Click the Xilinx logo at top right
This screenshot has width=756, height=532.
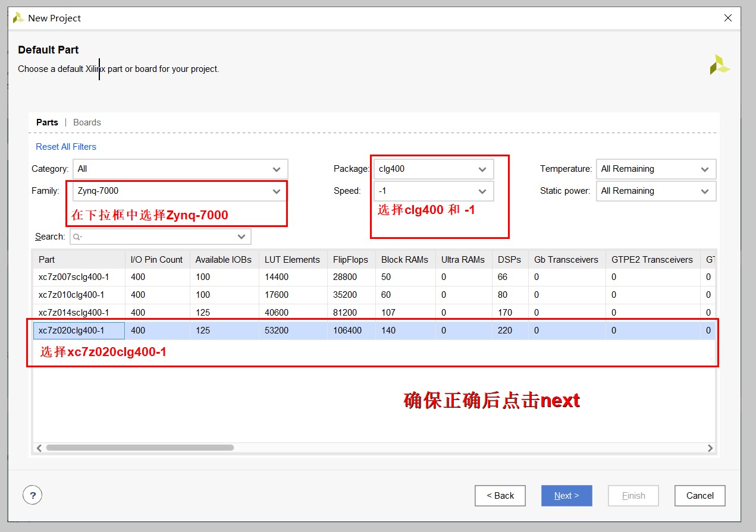pyautogui.click(x=719, y=64)
